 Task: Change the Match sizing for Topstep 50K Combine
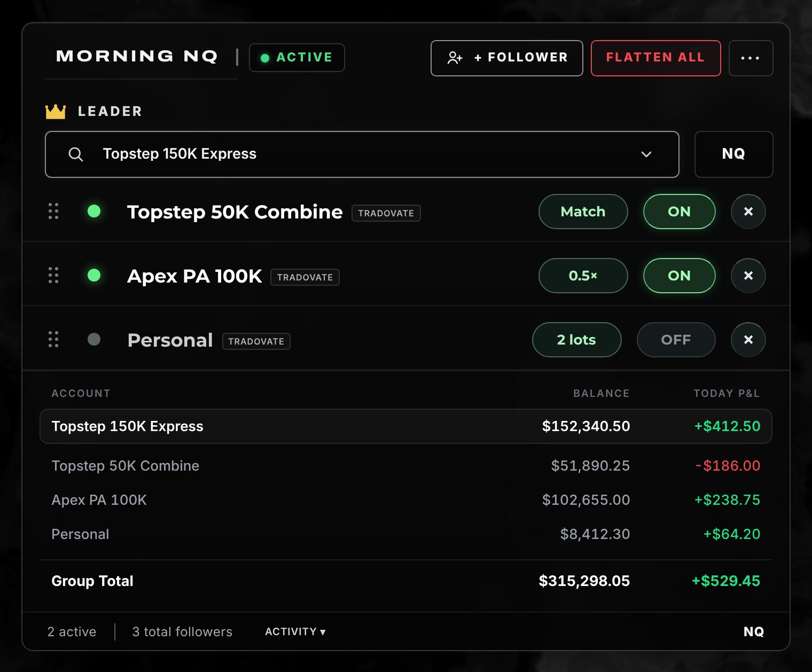tap(583, 212)
